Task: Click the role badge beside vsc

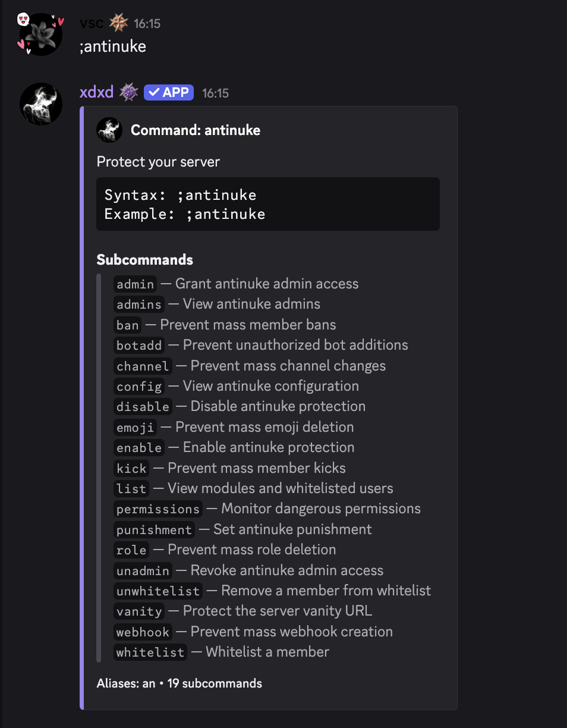Action: point(119,24)
